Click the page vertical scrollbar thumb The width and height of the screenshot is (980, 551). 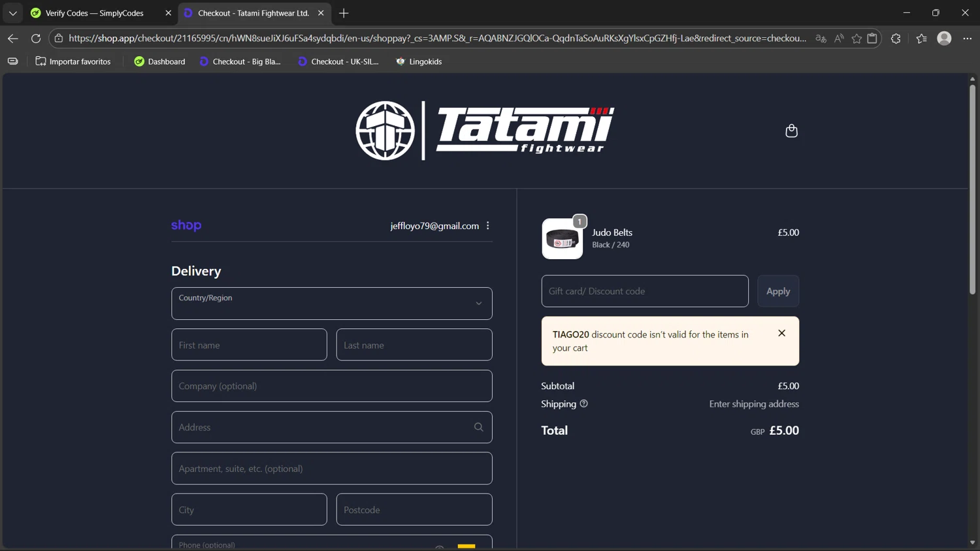click(972, 189)
